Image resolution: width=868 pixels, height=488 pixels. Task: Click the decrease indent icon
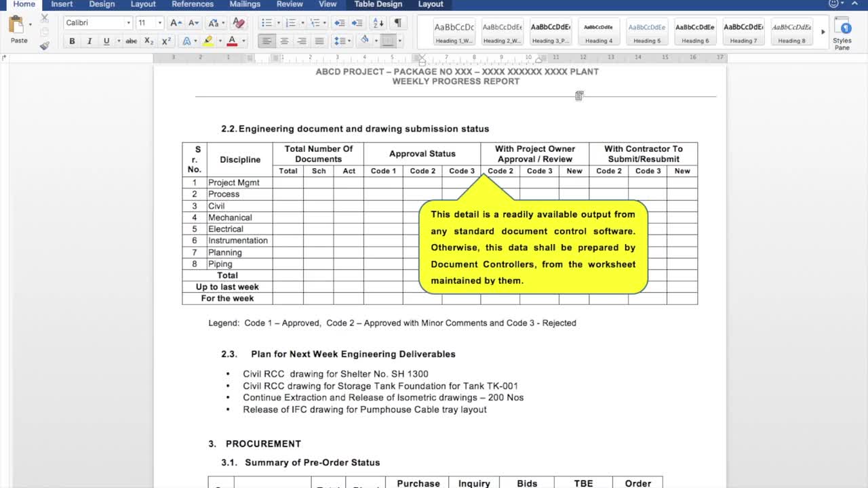[340, 23]
